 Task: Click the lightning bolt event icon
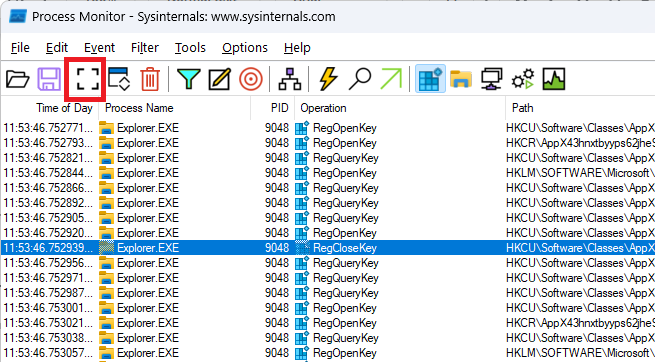328,79
